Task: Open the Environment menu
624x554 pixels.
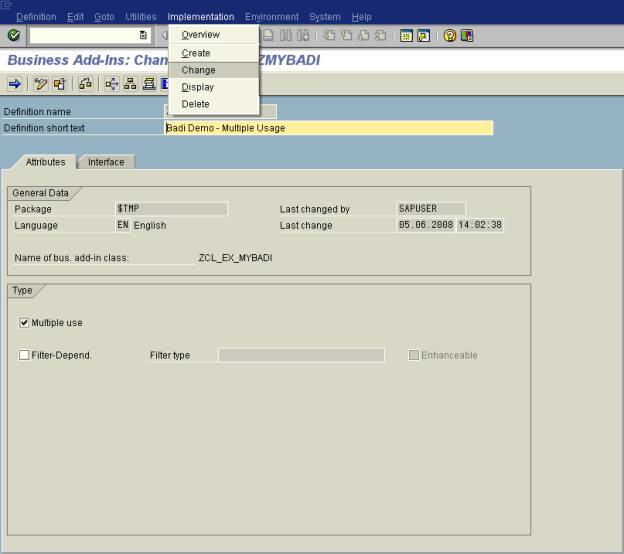Action: point(272,17)
